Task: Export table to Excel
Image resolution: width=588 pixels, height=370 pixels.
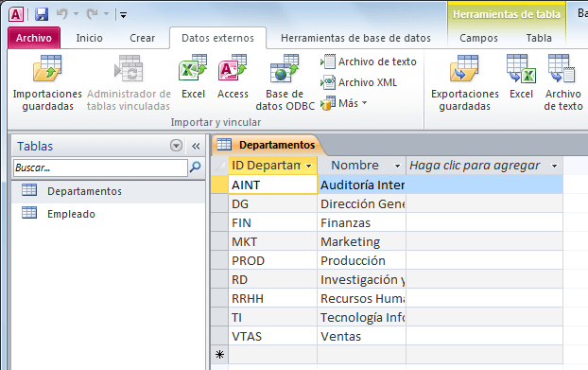Action: (521, 78)
